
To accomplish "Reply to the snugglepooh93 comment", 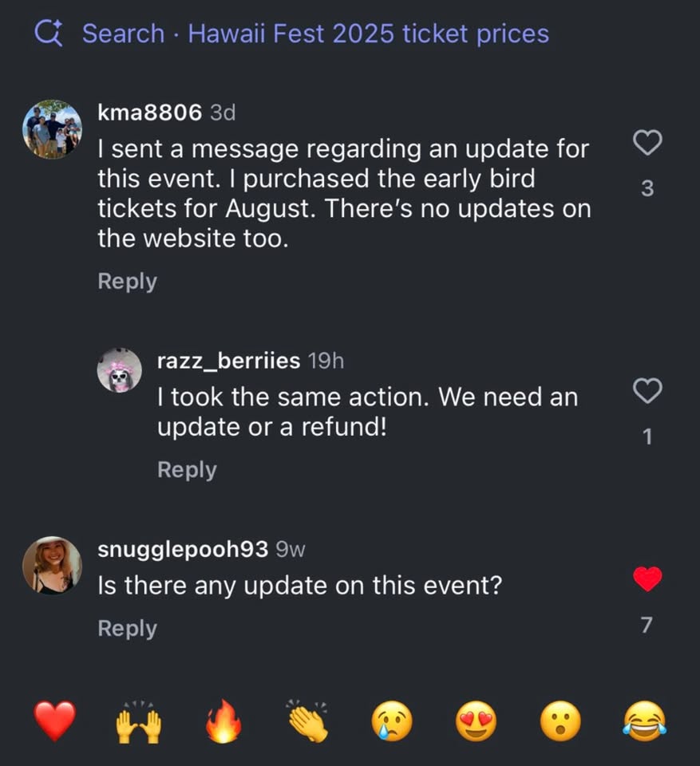I will [127, 628].
